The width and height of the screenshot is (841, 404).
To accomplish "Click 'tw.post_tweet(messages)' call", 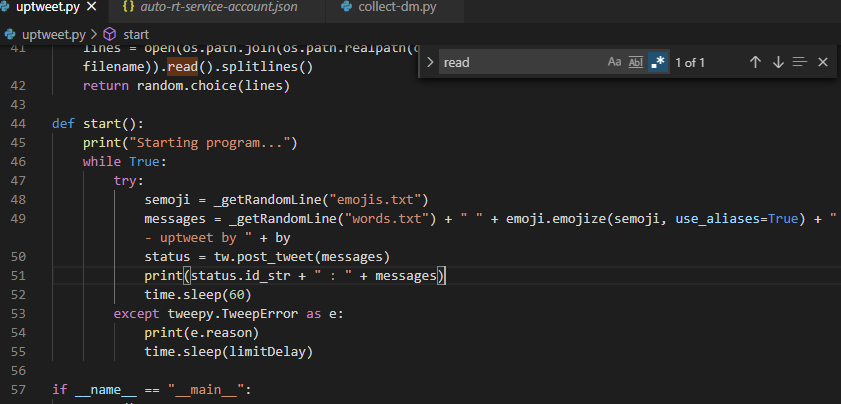I will (302, 257).
